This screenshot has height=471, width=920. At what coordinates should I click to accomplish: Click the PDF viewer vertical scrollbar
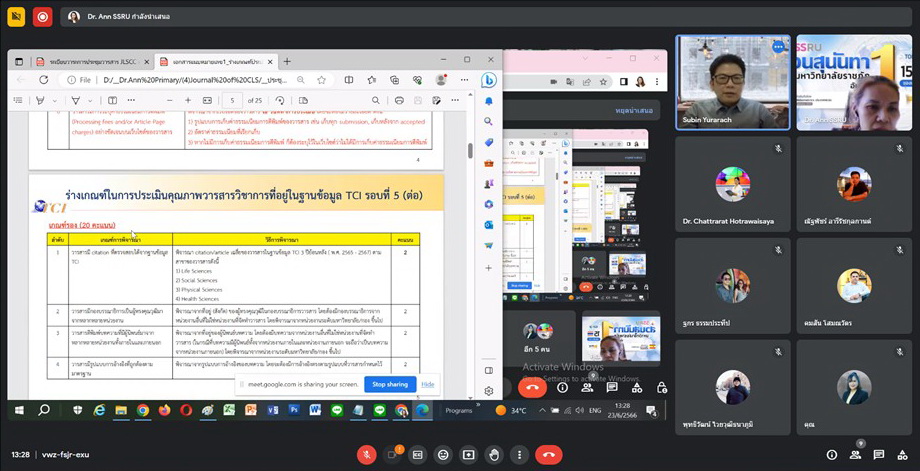point(470,150)
